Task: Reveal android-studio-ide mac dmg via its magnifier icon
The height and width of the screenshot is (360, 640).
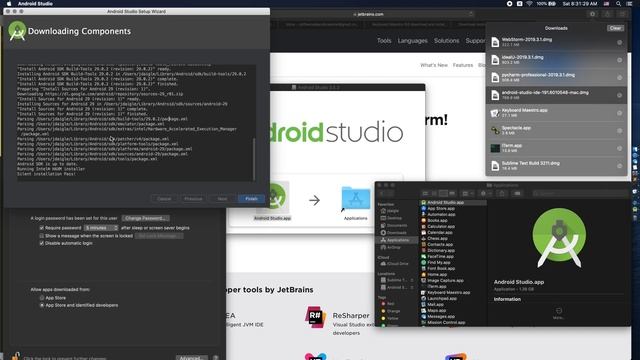Action: pos(619,95)
